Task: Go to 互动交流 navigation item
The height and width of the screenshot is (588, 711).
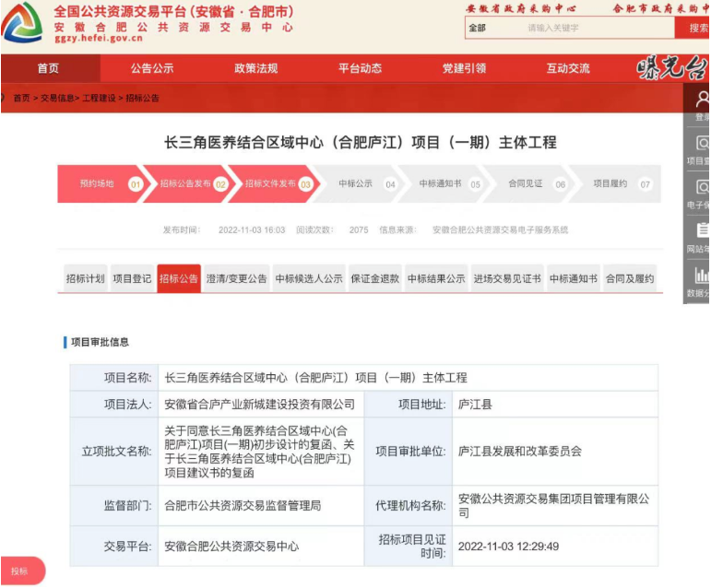Action: pos(568,68)
